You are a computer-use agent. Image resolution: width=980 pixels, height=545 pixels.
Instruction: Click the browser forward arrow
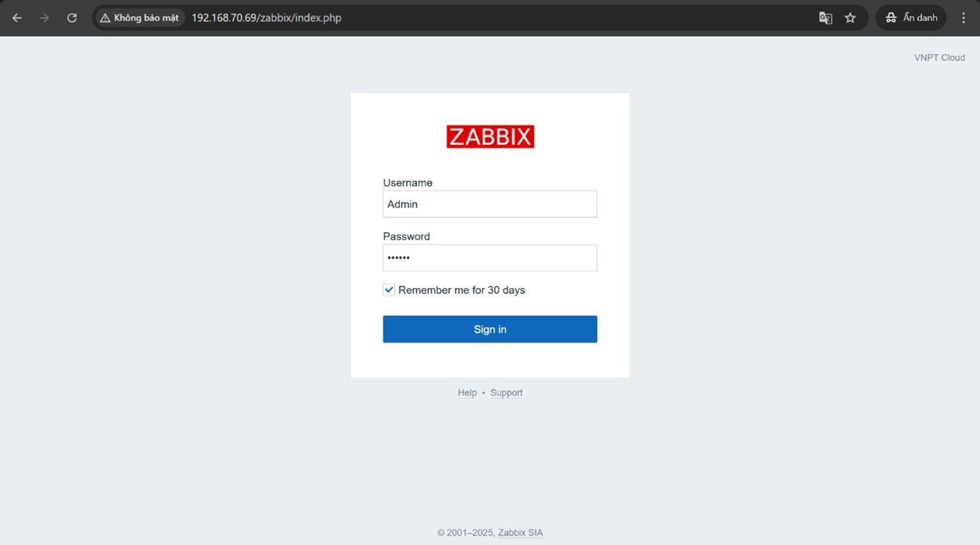tap(45, 18)
